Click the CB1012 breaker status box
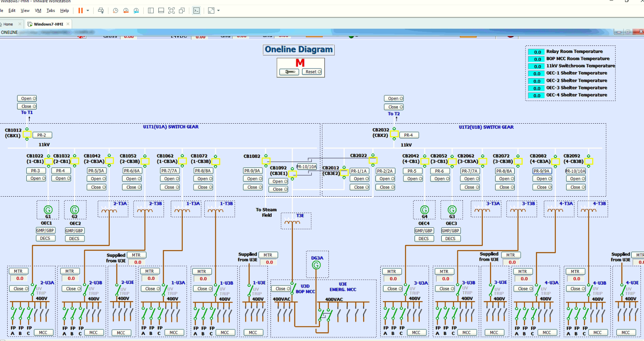This screenshot has width=644, height=341. (x=27, y=135)
